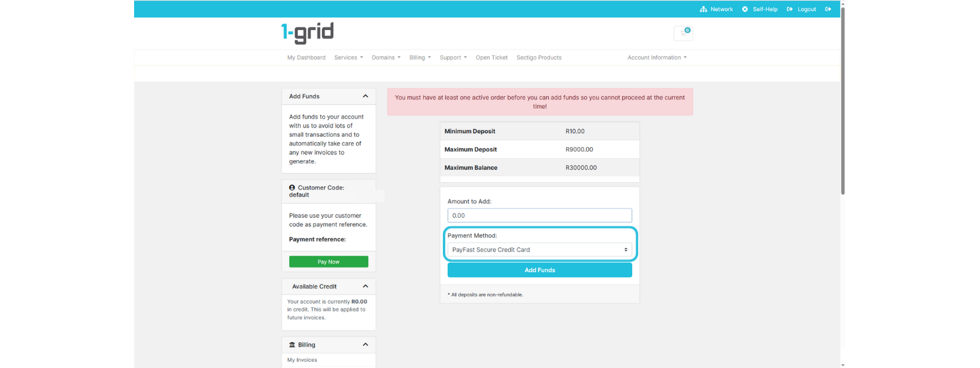Expand the Account Information dropdown
Screen dimensions: 980x368
pos(657,58)
